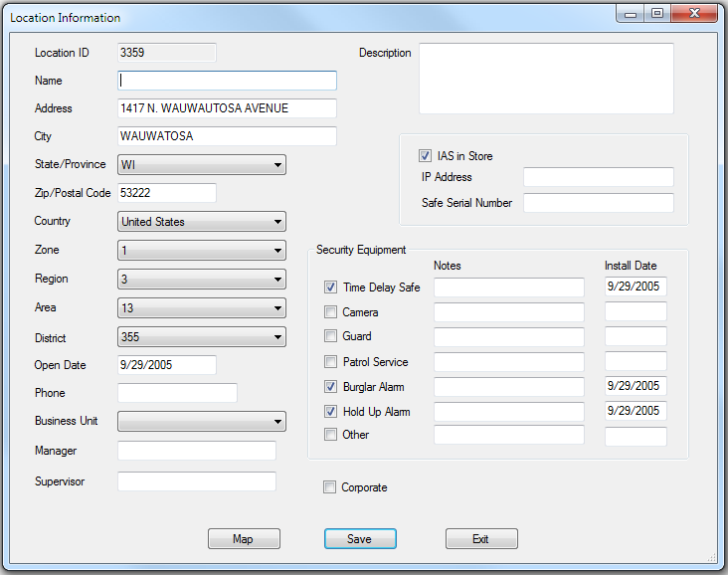Screen dimensions: 728x575
Task: Select the Phone number field
Action: (177, 393)
